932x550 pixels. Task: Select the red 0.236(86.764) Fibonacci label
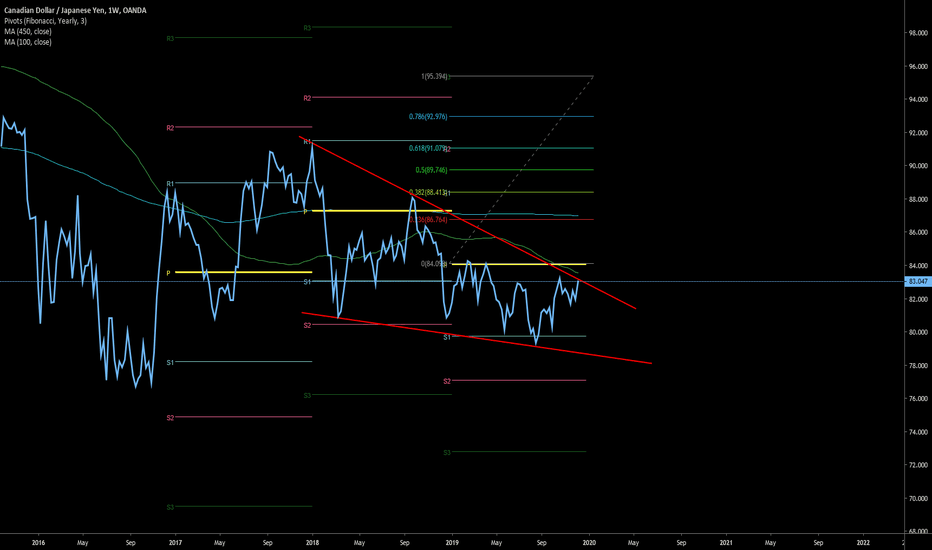coord(429,219)
